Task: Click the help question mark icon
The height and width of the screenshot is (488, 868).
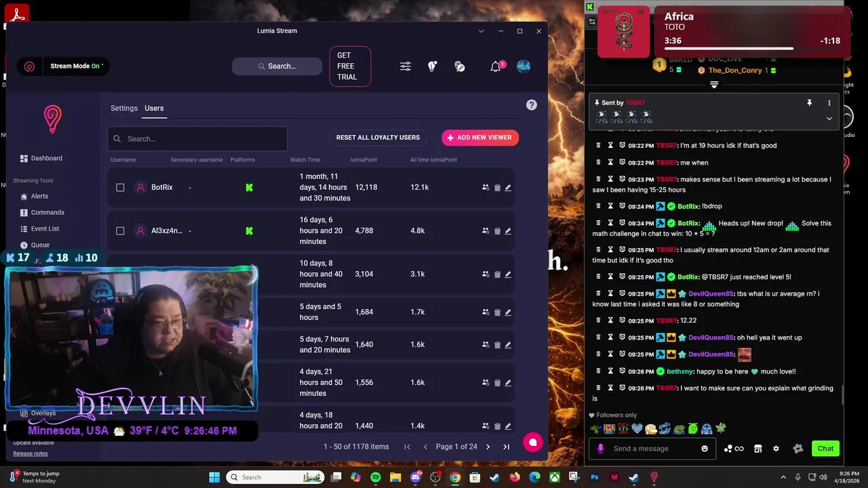Action: (532, 105)
